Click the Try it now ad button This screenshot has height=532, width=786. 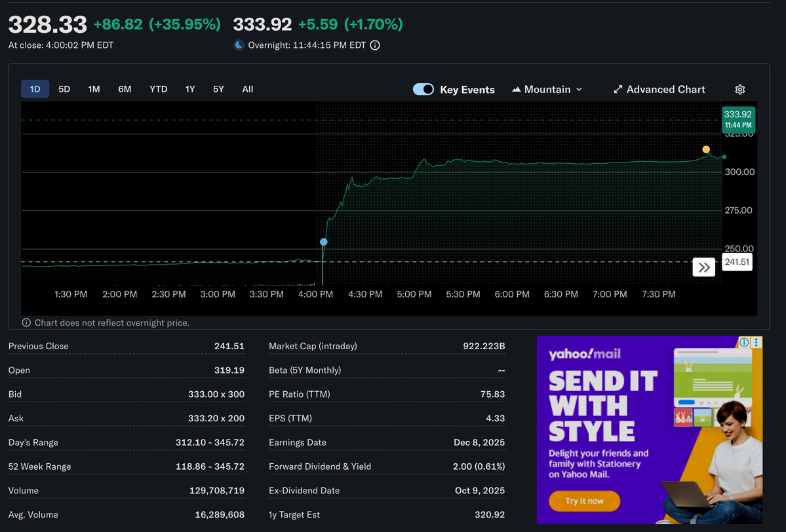click(x=584, y=501)
